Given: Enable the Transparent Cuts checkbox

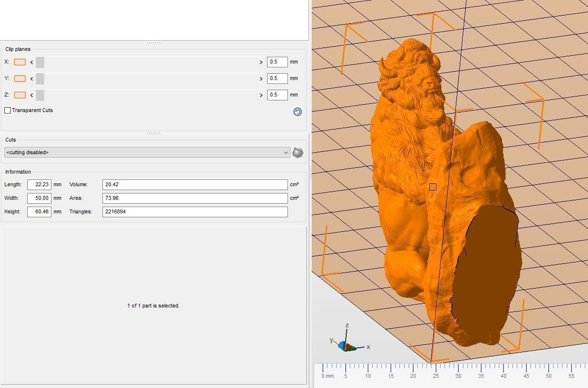Looking at the screenshot, I should [8, 111].
